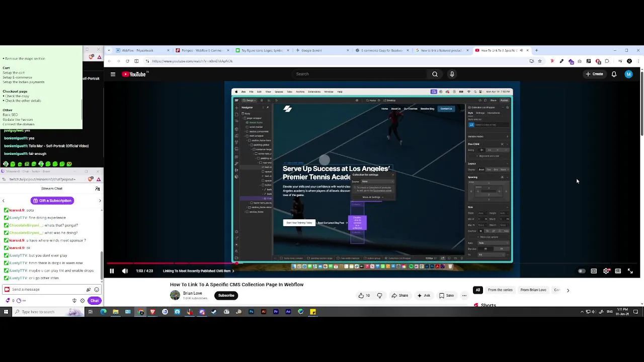Screen dimensions: 644x362
Task: Click the Share button
Action: pos(400,296)
